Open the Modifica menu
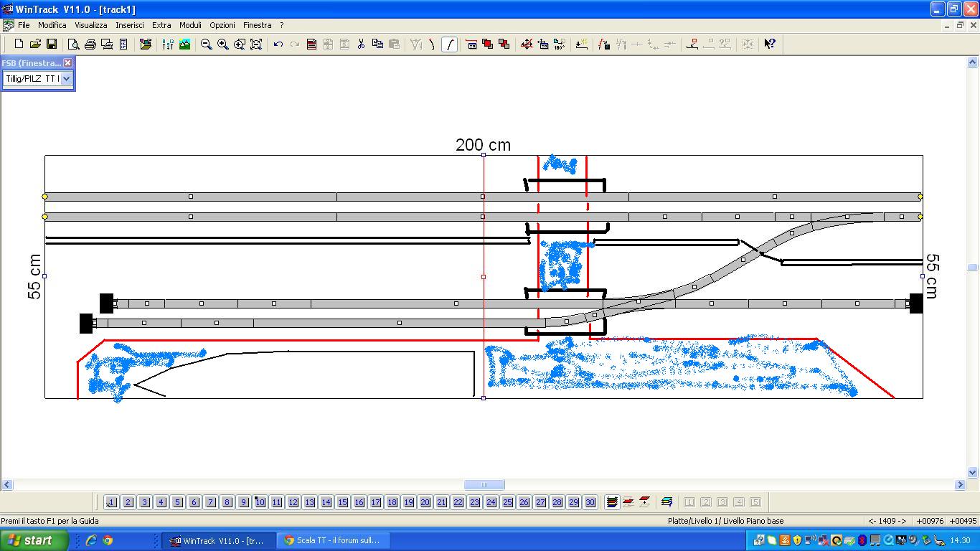The width and height of the screenshot is (980, 551). (x=52, y=25)
